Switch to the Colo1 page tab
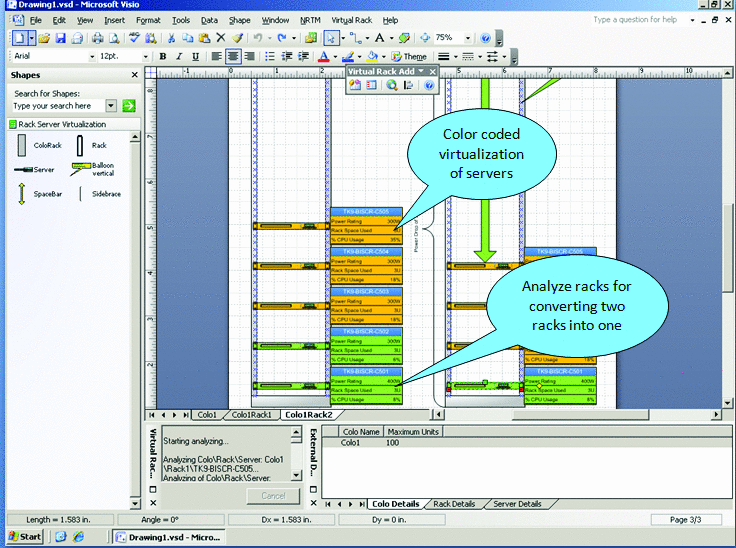 coord(207,415)
